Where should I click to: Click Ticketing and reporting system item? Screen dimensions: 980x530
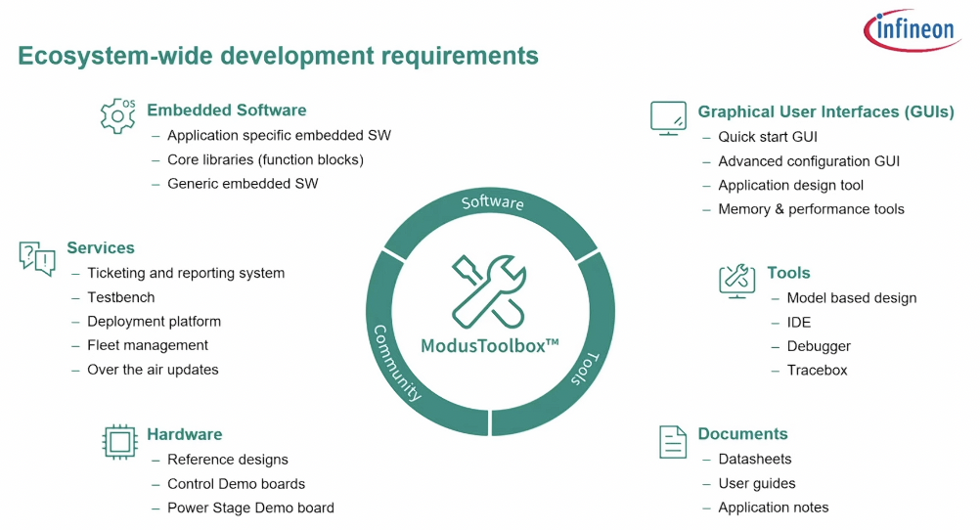[x=186, y=273]
